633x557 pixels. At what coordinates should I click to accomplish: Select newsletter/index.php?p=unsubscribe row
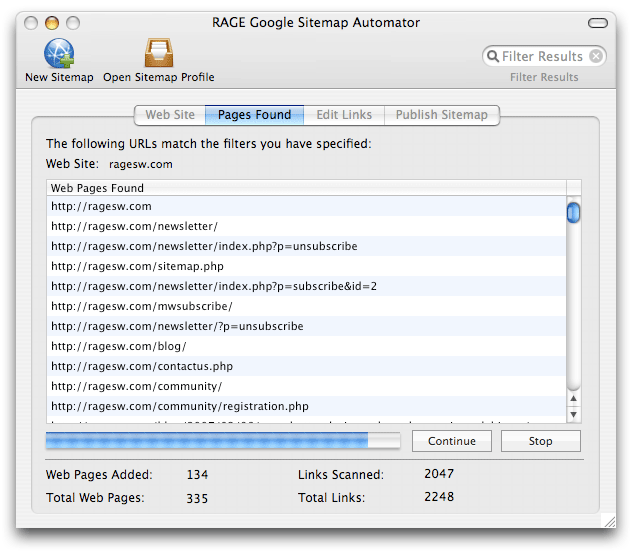306,246
